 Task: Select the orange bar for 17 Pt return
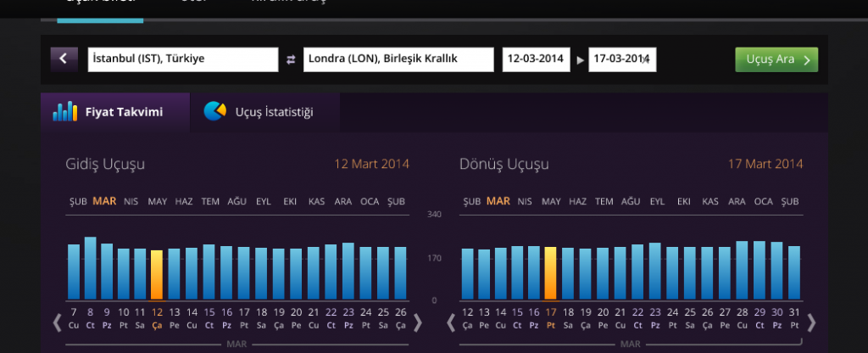pyautogui.click(x=550, y=272)
